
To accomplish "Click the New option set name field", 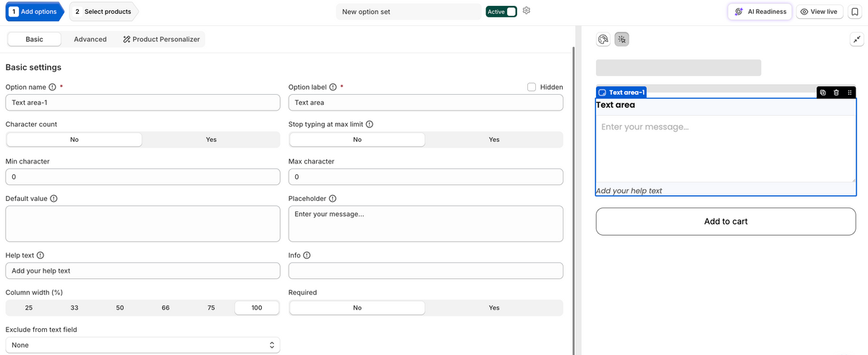I will coord(409,12).
